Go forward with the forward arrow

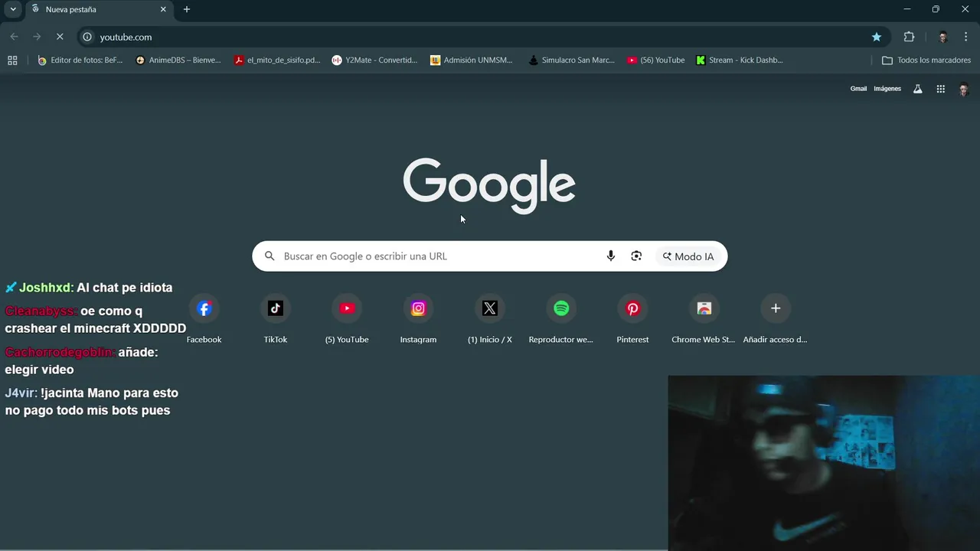[x=37, y=37]
